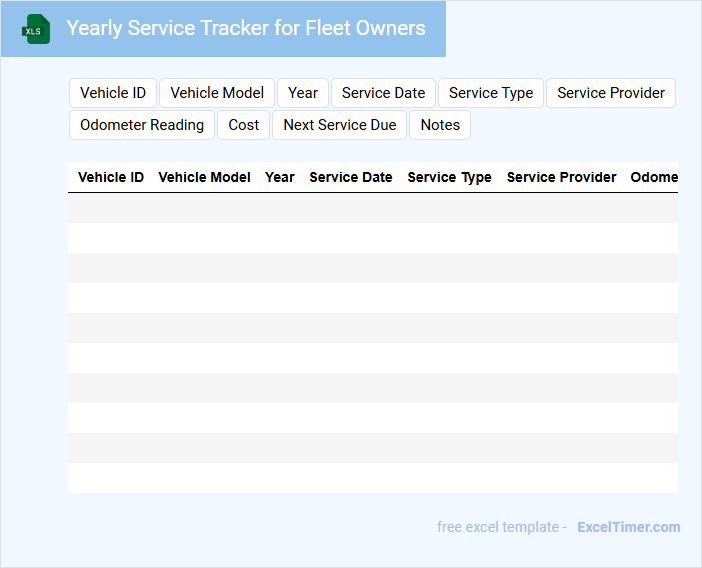
Task: Choose the Service Date tag
Action: point(383,93)
